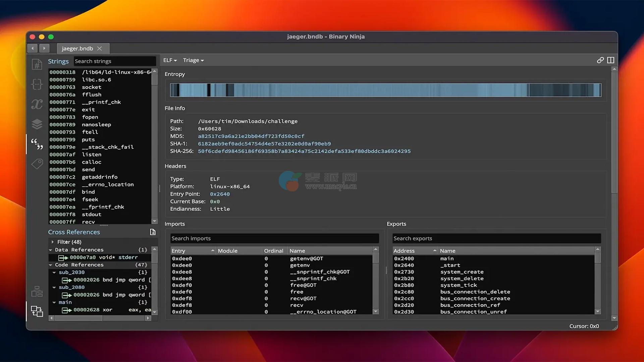Navigate back with the left arrow button

pos(33,49)
